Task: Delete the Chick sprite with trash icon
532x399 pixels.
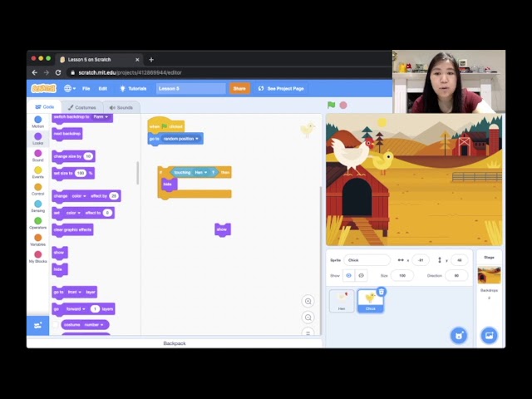Action: [382, 292]
